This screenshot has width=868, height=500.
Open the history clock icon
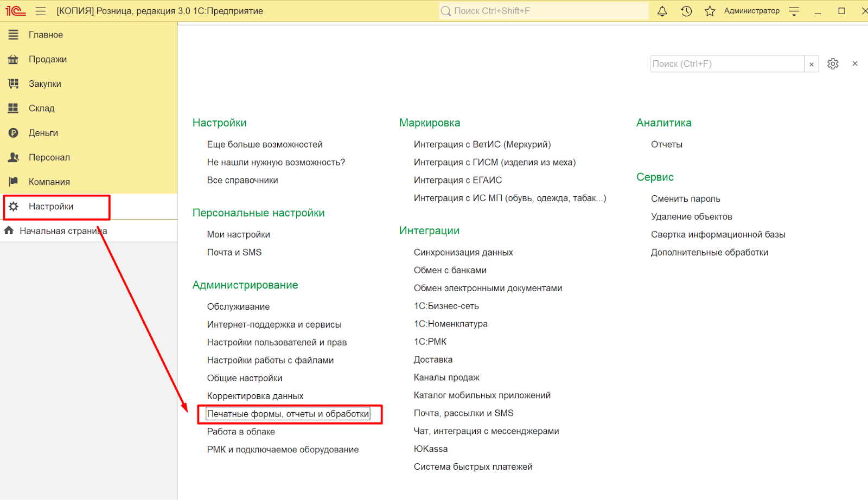[686, 11]
